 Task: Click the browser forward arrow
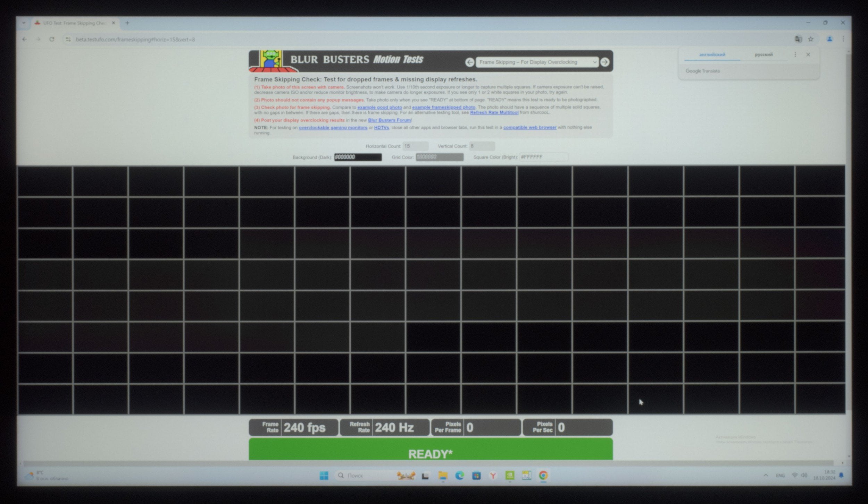pyautogui.click(x=38, y=39)
